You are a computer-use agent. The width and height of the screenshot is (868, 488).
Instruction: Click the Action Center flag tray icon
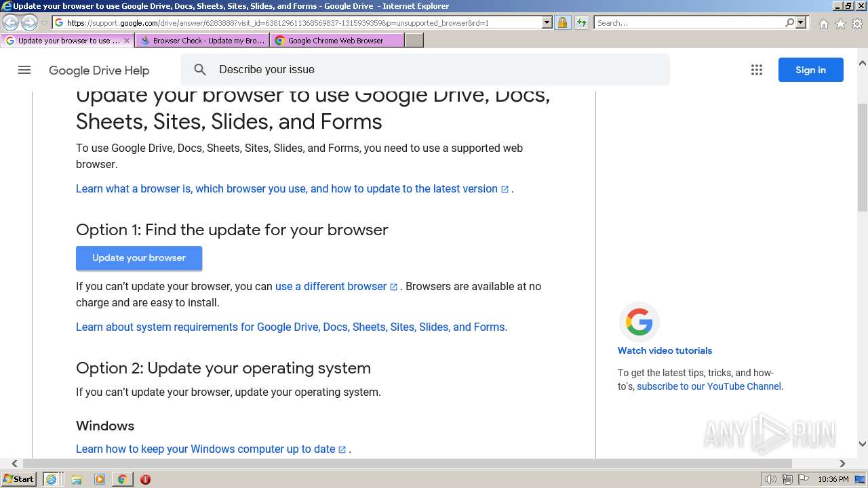803,479
